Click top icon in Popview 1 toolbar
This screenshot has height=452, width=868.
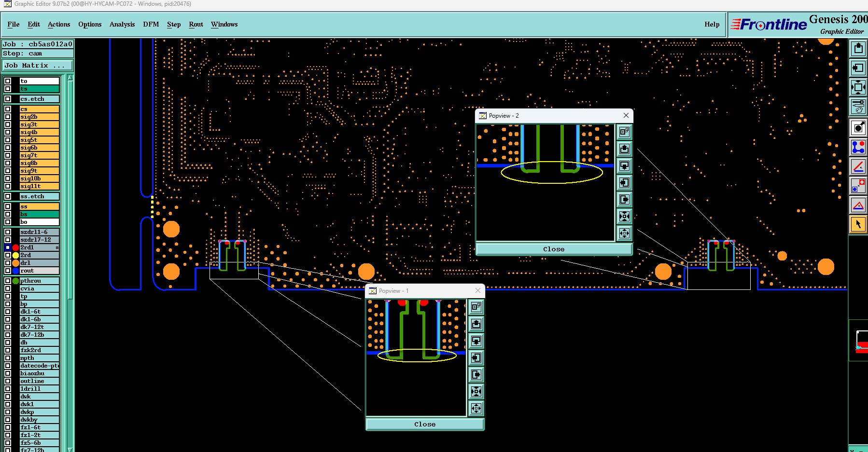476,307
